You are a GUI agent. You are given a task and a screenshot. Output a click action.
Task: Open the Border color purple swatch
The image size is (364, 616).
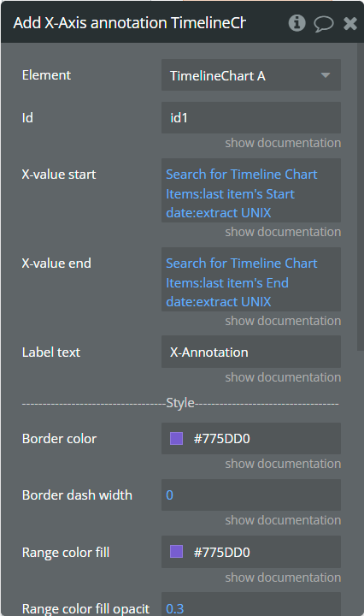pos(177,438)
